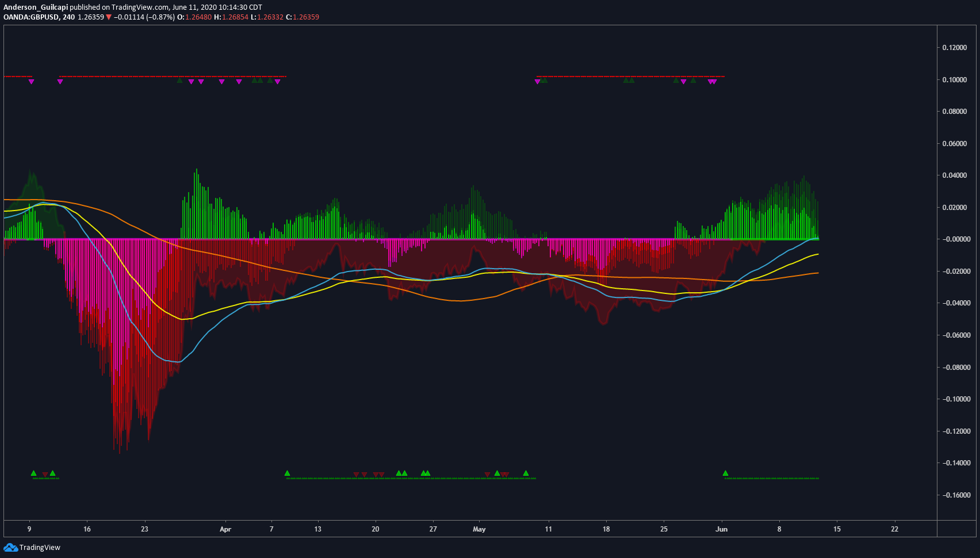980x558 pixels.
Task: Click the open price O:1.26480
Action: click(194, 17)
